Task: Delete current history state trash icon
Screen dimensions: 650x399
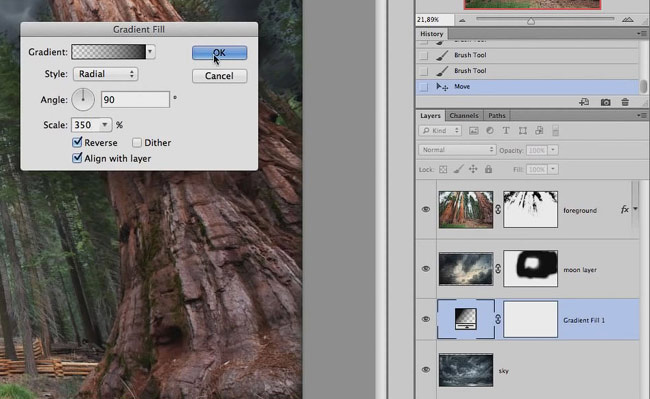Action: click(625, 102)
